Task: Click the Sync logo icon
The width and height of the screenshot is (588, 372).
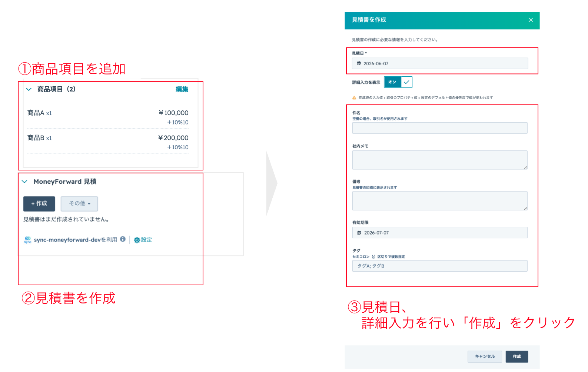Action: (x=28, y=240)
